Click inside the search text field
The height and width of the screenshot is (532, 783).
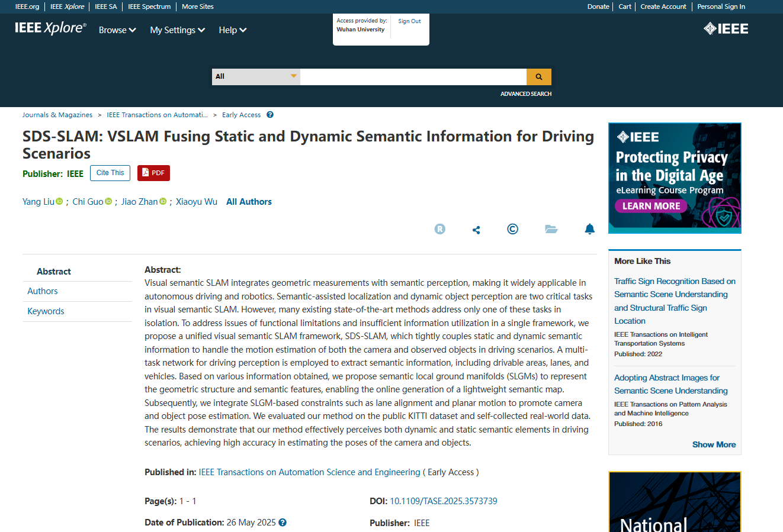tap(413, 77)
